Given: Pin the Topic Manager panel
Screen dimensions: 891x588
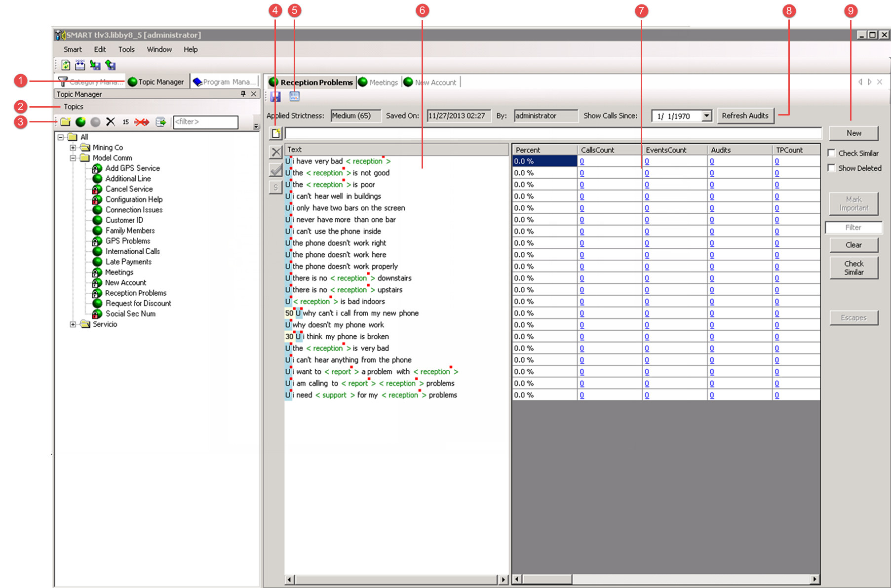Looking at the screenshot, I should [243, 94].
